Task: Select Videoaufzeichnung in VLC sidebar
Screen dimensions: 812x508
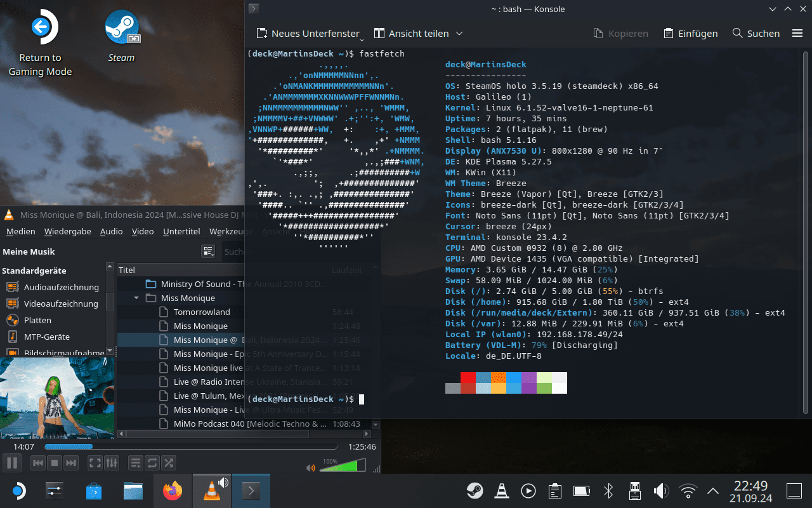Action: [x=54, y=304]
